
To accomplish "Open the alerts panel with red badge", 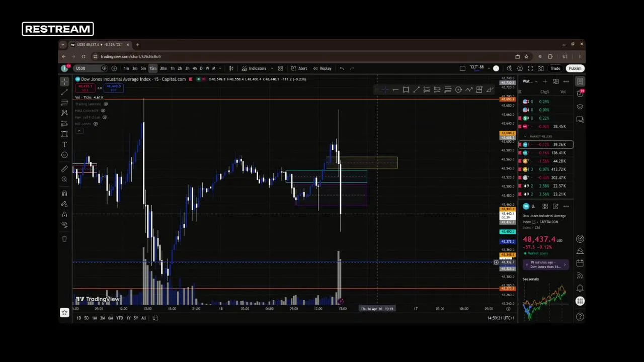I will click(580, 94).
